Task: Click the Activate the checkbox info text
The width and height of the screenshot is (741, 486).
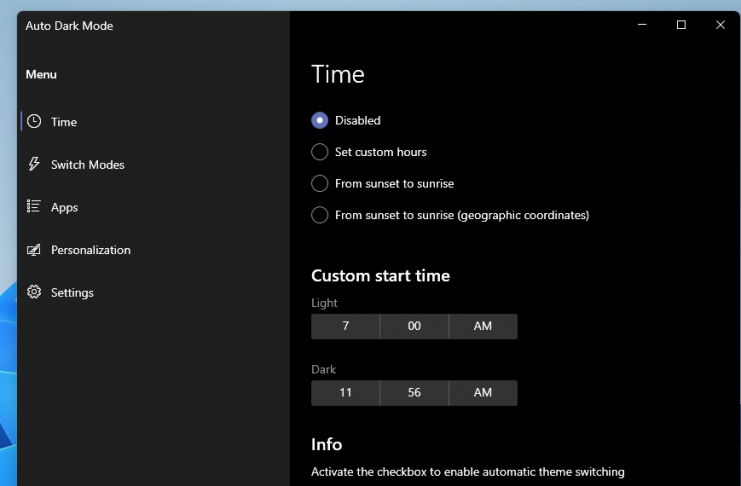Action: (x=468, y=472)
